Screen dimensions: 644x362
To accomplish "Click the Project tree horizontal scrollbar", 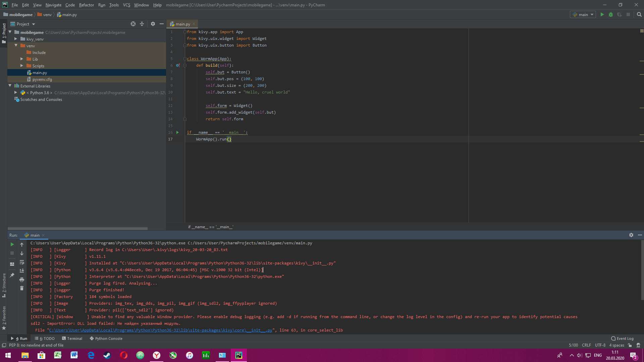I will click(77, 229).
